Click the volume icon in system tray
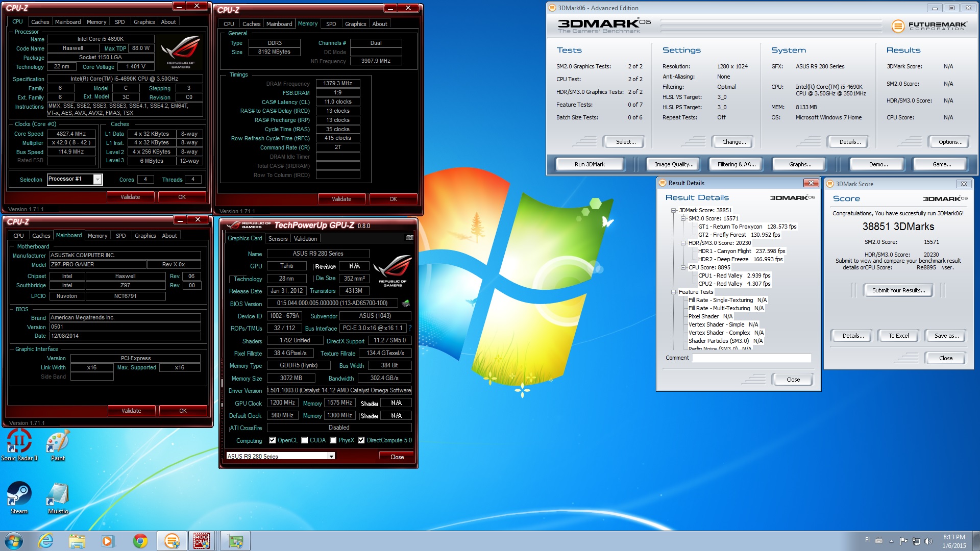980x551 pixels. coord(928,541)
